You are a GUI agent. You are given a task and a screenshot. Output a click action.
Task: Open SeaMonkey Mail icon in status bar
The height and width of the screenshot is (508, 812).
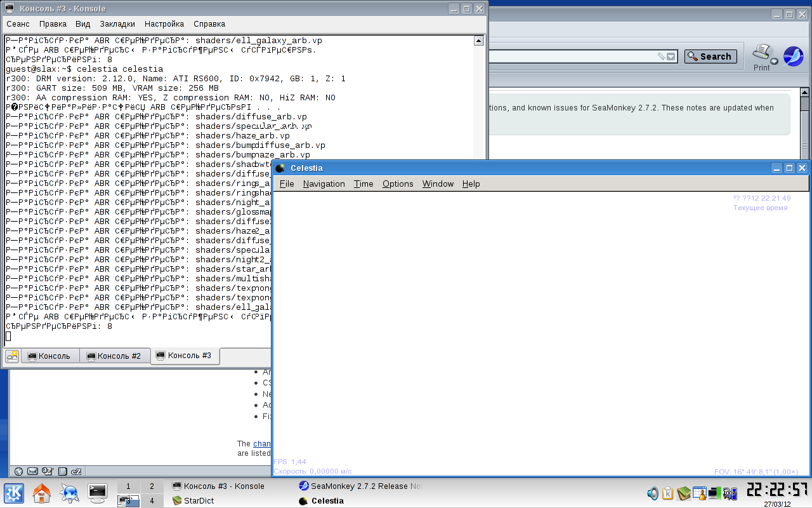[32, 471]
